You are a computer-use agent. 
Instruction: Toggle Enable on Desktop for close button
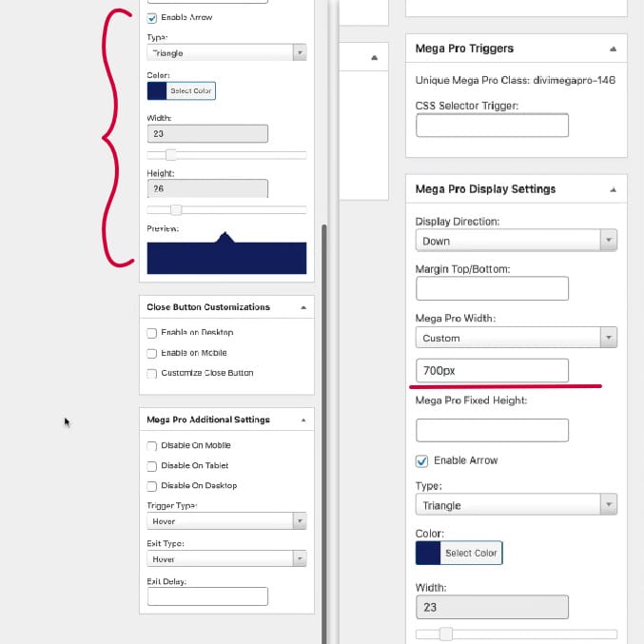(x=152, y=333)
